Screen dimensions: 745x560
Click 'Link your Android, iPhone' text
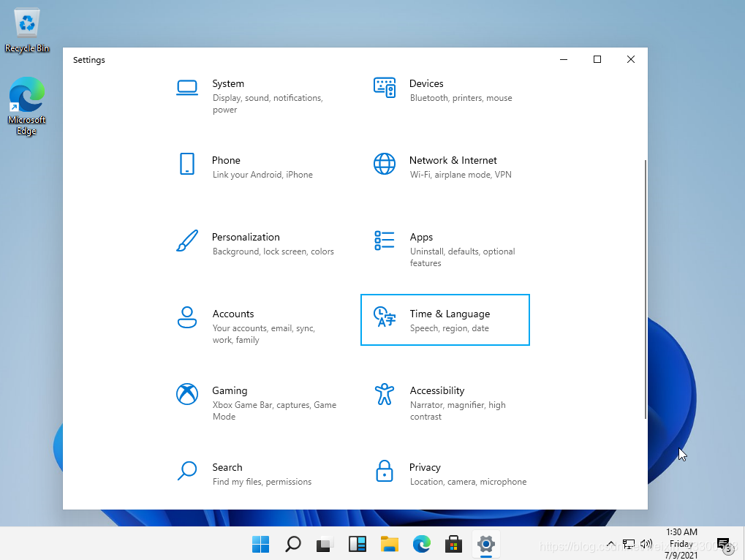[x=262, y=175]
